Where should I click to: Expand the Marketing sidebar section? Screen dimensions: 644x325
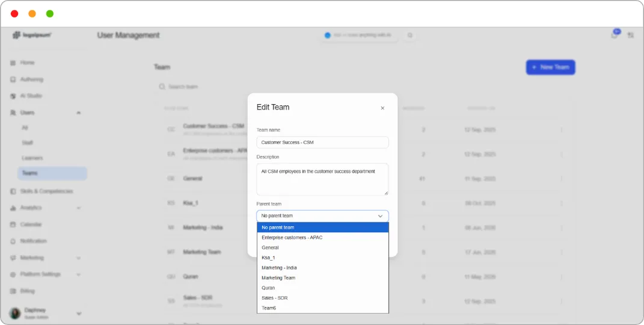(78, 258)
